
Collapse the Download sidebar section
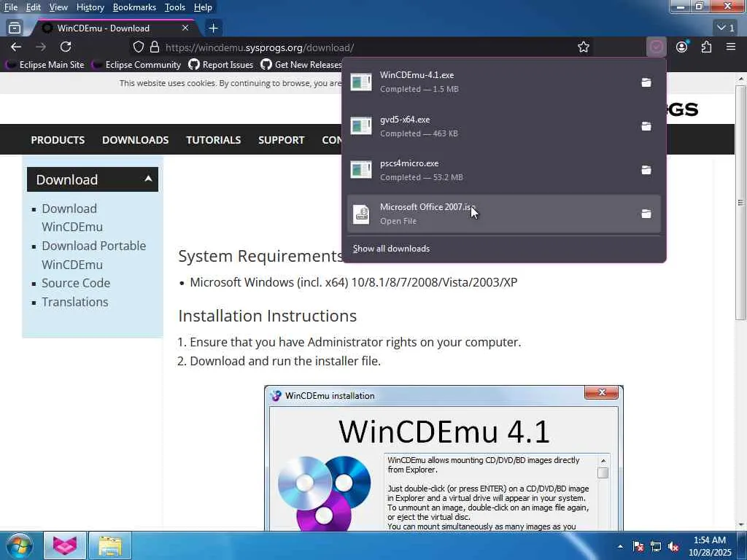(x=93, y=179)
